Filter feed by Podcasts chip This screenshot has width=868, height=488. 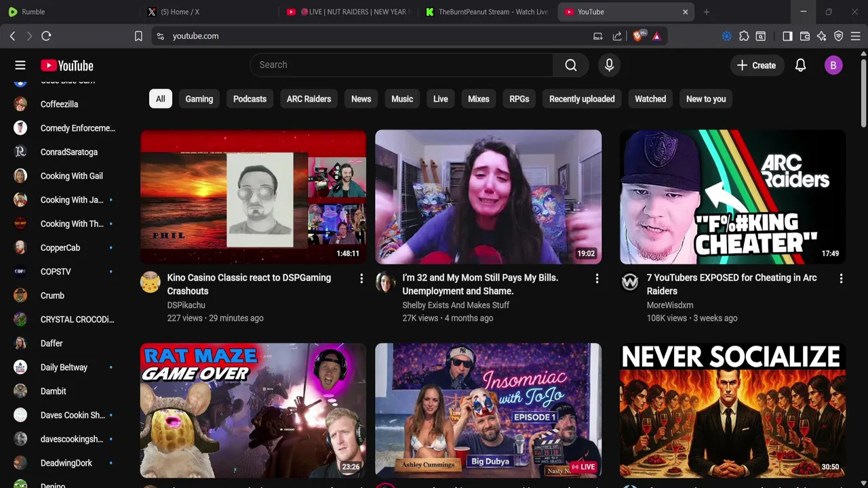[x=250, y=99]
